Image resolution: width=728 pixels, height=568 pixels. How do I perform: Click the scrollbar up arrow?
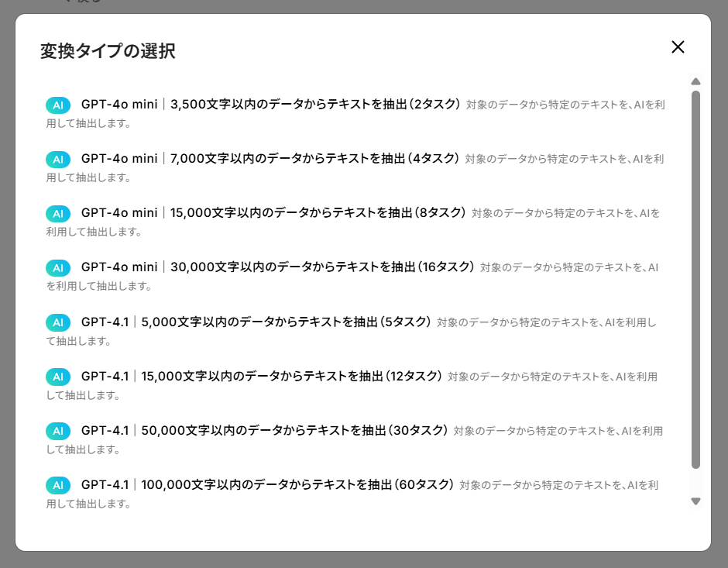point(695,81)
